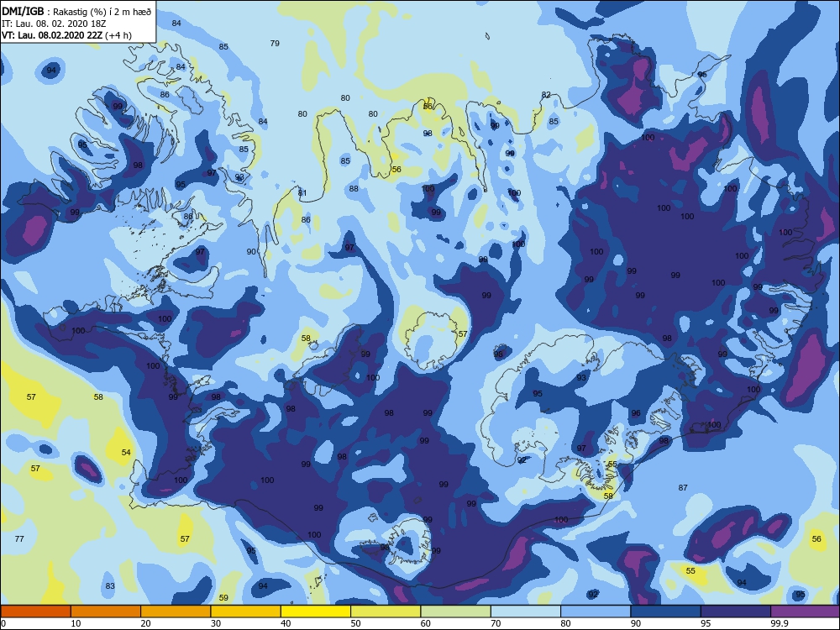
Task: Click the dark blue 90–95 legend swatch
Action: (x=666, y=612)
